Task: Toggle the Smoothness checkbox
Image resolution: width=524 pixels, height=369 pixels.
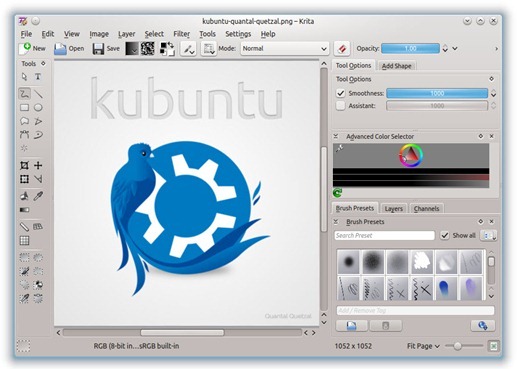Action: pos(340,93)
